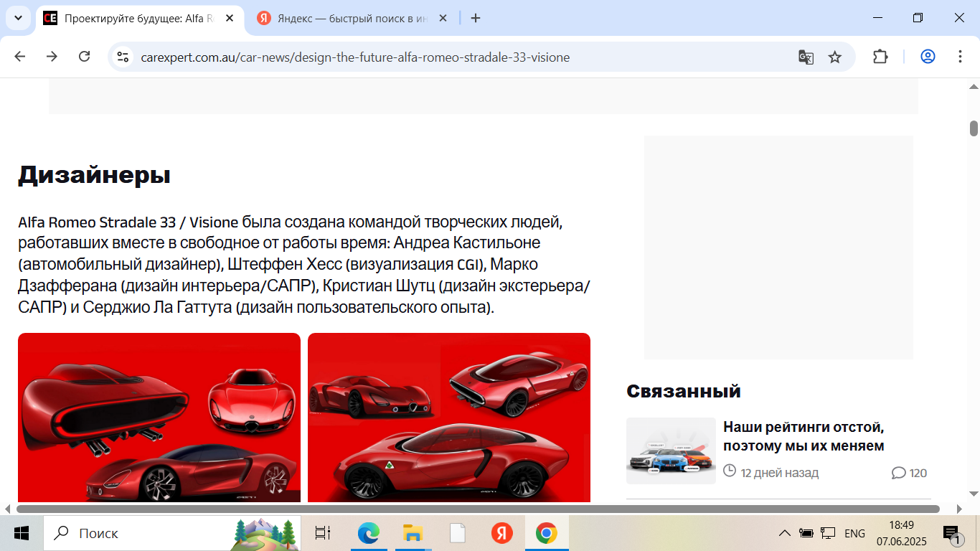Click the browser forward arrow
The image size is (980, 551).
point(52,57)
